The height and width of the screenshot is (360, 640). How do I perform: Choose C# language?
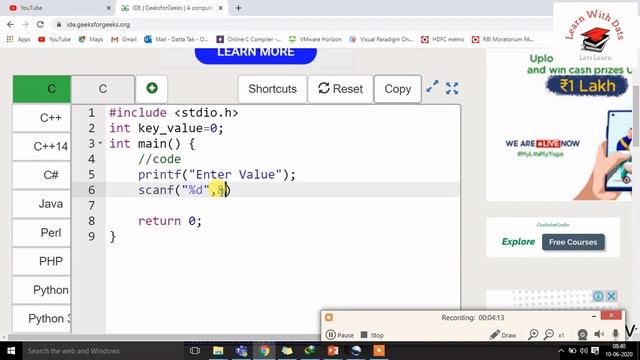point(42,175)
